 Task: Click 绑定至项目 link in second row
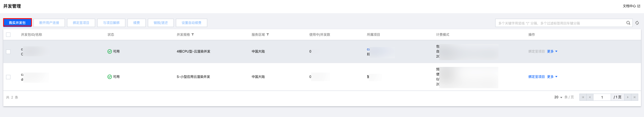click(x=537, y=77)
